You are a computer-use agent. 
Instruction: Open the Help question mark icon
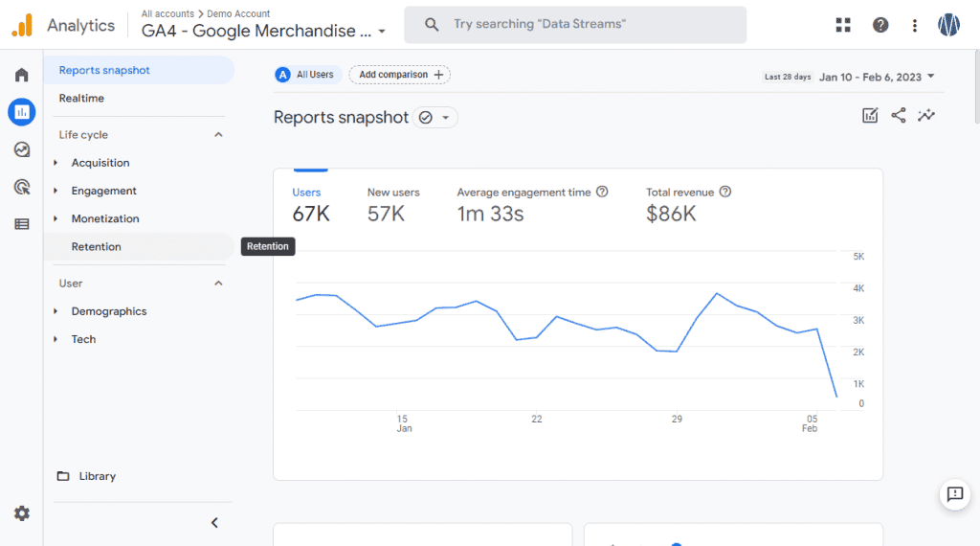click(880, 25)
